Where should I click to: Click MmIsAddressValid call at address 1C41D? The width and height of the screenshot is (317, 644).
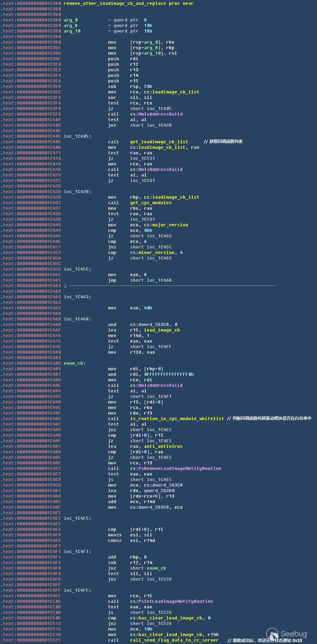[x=161, y=170]
